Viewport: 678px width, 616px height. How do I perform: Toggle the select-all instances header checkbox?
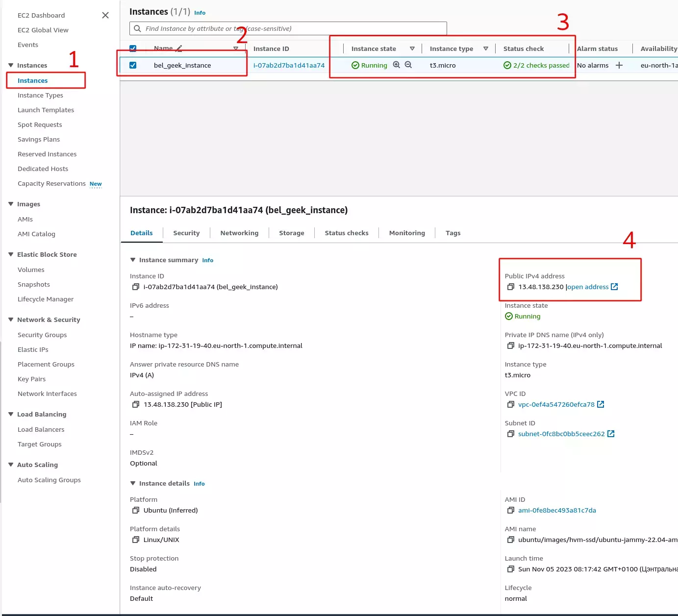(x=133, y=49)
